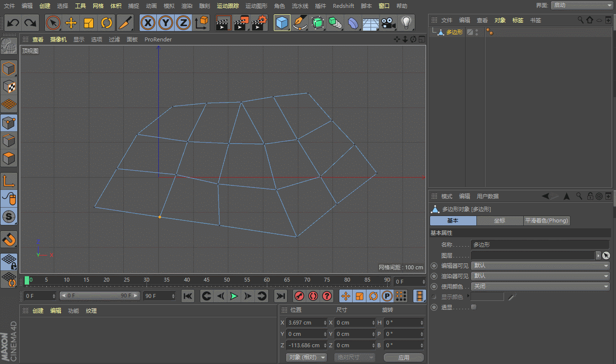
Task: Open the Camera object tool
Action: click(388, 23)
